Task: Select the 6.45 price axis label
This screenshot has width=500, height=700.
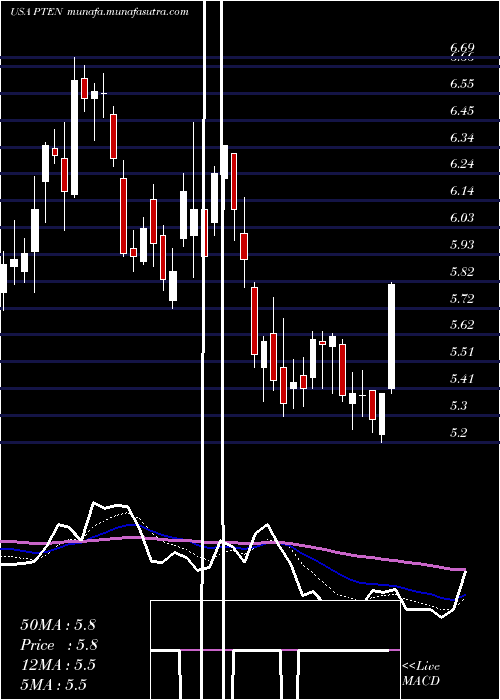Action: [x=462, y=110]
